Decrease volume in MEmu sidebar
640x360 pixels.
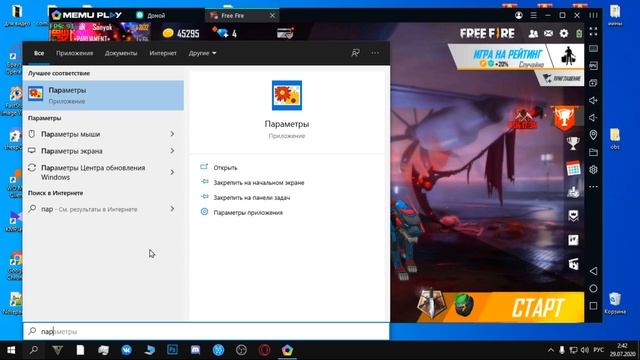[593, 118]
